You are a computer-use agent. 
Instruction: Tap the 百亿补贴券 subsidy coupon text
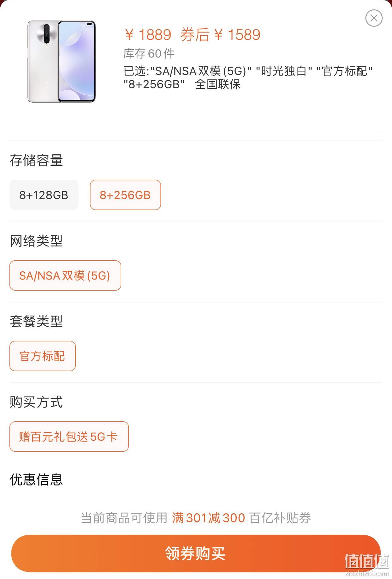pos(280,518)
